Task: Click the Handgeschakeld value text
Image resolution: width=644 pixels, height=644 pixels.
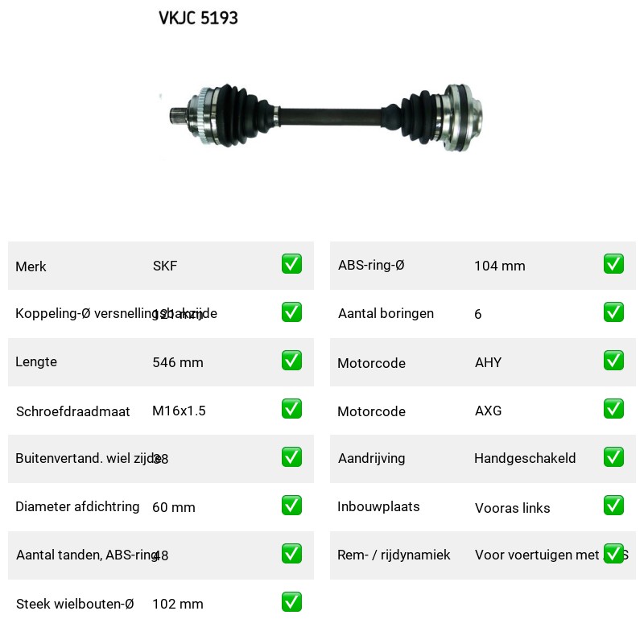Action: [x=525, y=458]
